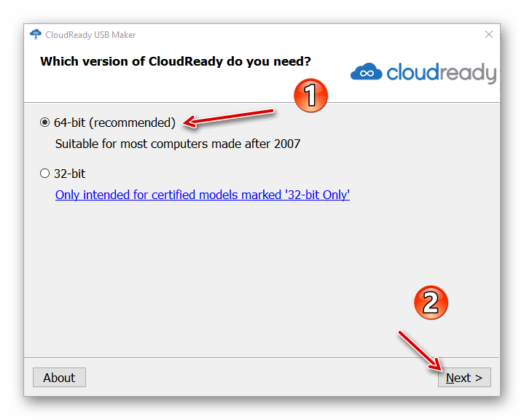This screenshot has height=420, width=524.
Task: Select the 64-bit radio button
Action: (x=45, y=122)
